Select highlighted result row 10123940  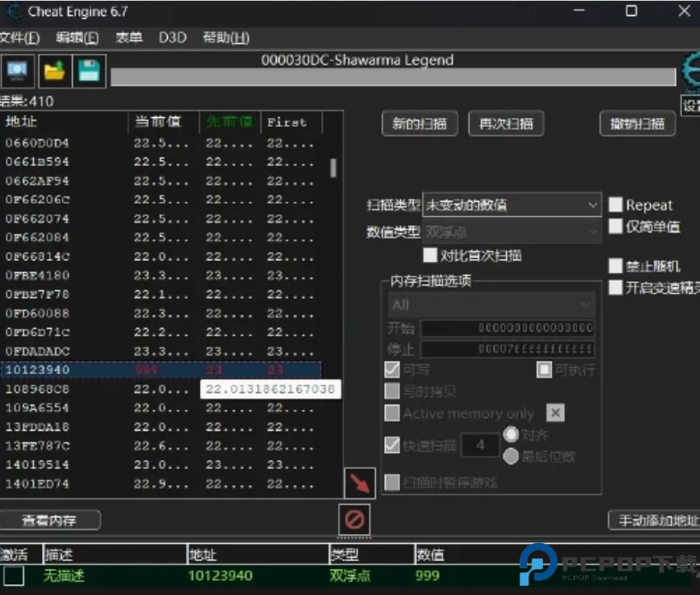point(161,370)
